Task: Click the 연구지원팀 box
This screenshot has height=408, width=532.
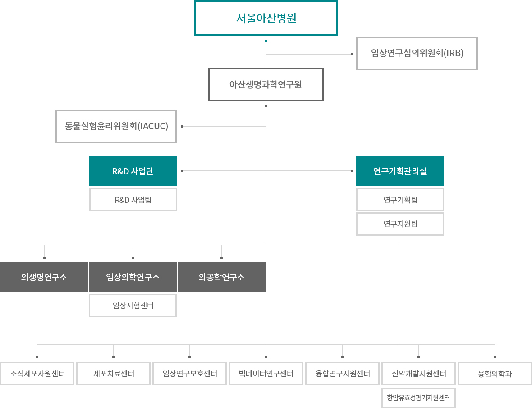Action: tap(400, 224)
